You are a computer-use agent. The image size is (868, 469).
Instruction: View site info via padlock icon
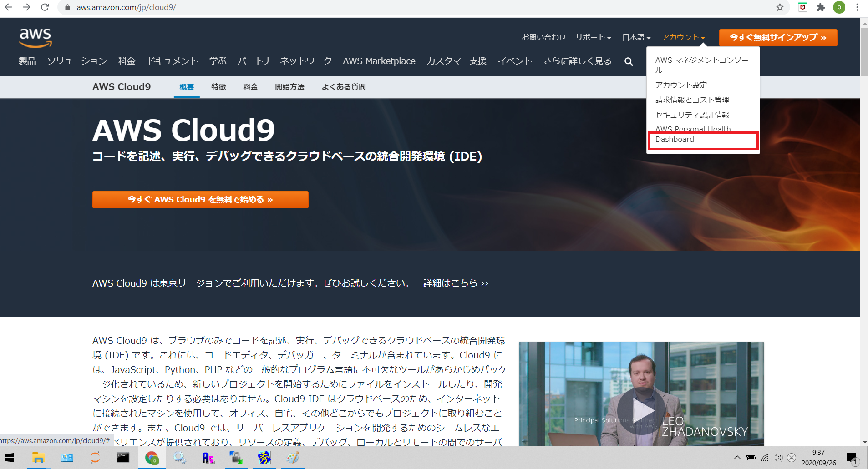[x=67, y=7]
